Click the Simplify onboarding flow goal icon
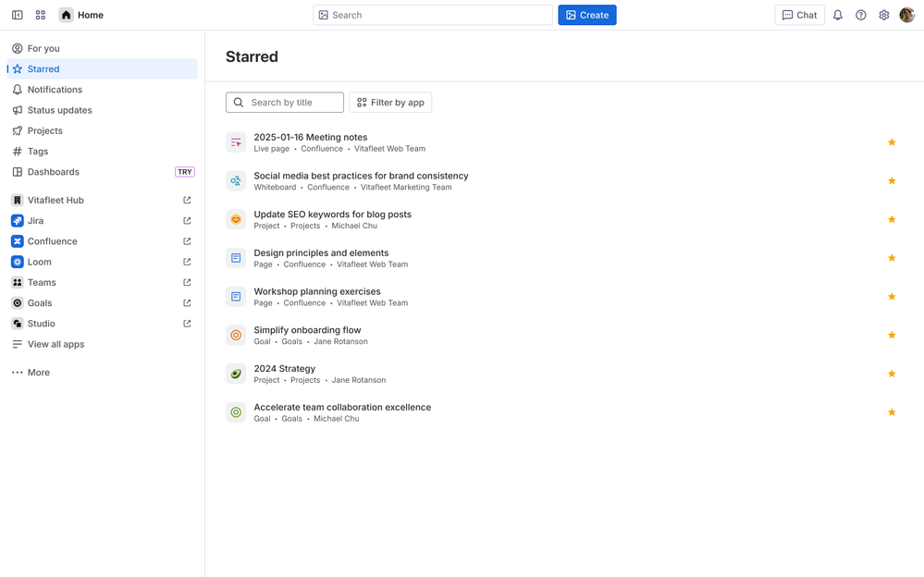Viewport: 924px width, 577px height. point(236,336)
